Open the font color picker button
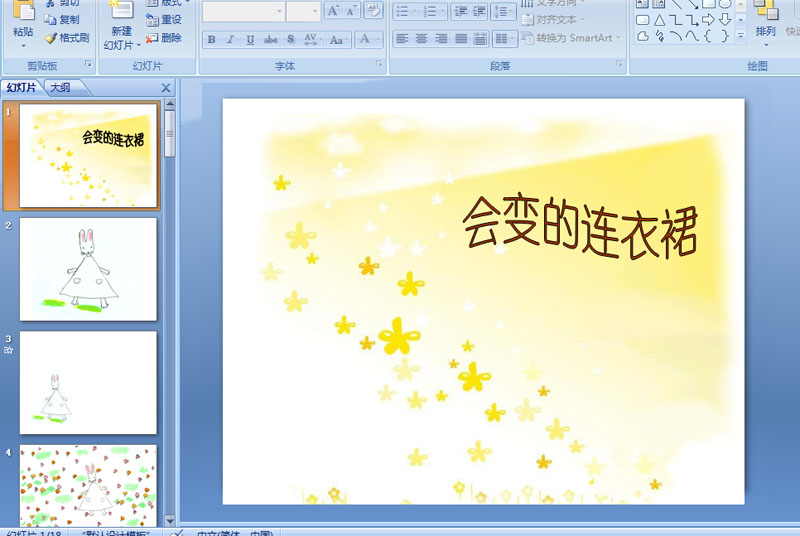Image resolution: width=800 pixels, height=536 pixels. click(x=365, y=40)
